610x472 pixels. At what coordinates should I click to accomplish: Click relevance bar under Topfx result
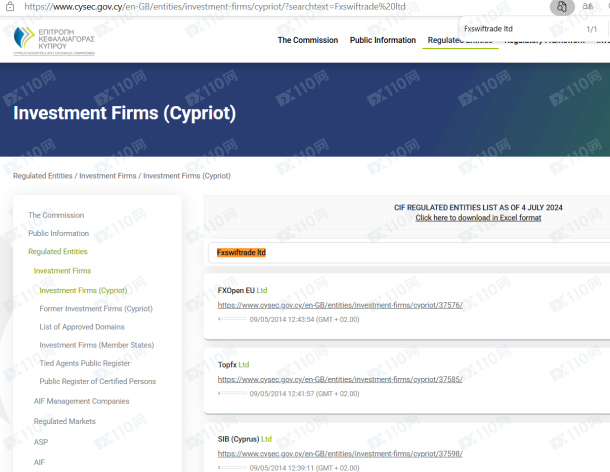pyautogui.click(x=232, y=393)
